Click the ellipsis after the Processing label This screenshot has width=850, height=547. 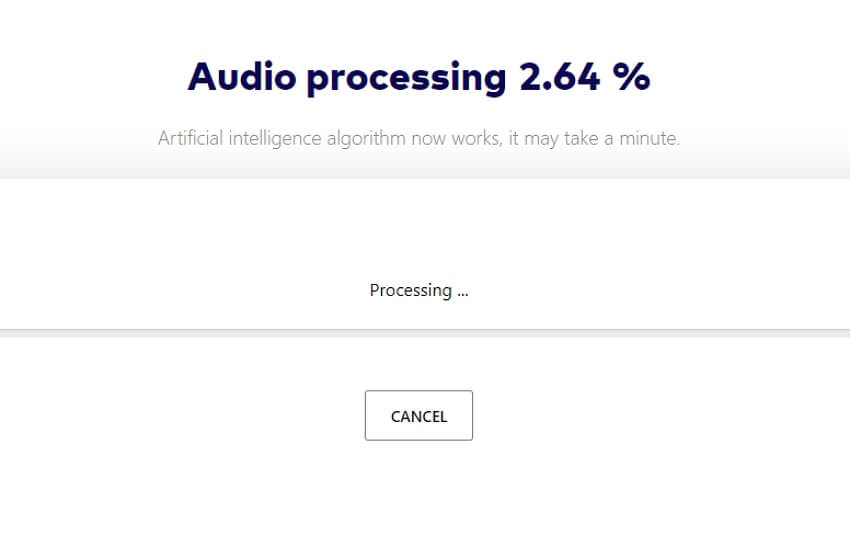pos(462,293)
